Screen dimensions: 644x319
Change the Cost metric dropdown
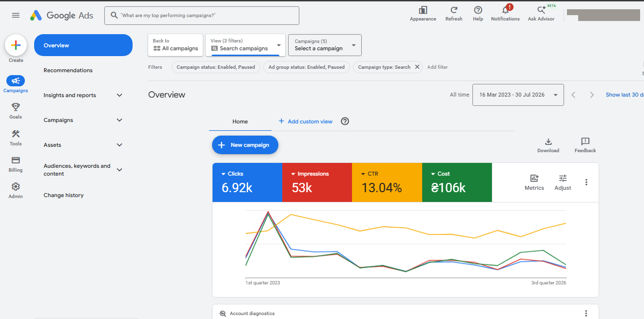(441, 174)
